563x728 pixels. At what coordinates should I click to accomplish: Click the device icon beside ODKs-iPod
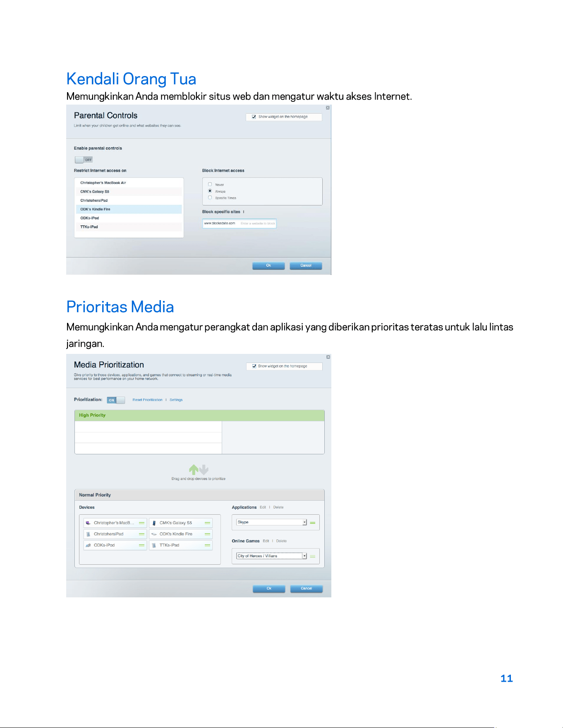88,545
